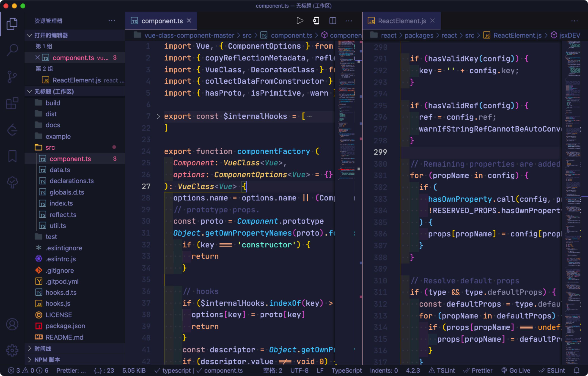Open the Bookmarks panel icon
This screenshot has width=588, height=376.
pyautogui.click(x=12, y=156)
